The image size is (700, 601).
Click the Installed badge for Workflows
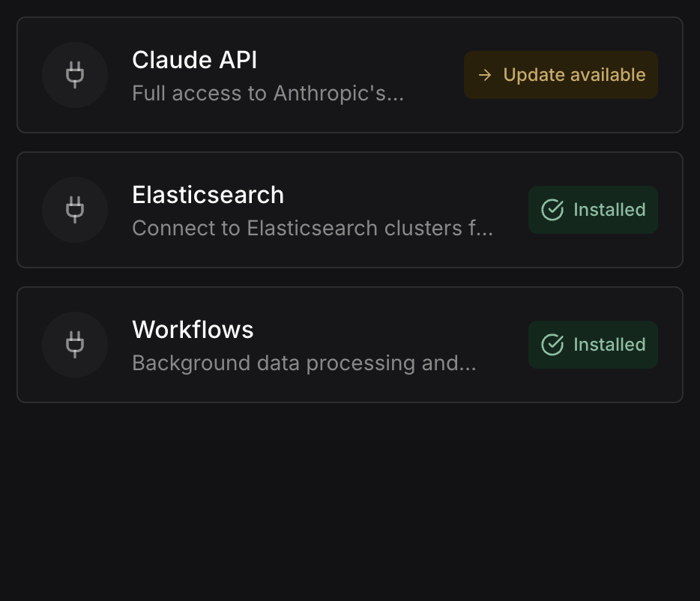coord(593,345)
